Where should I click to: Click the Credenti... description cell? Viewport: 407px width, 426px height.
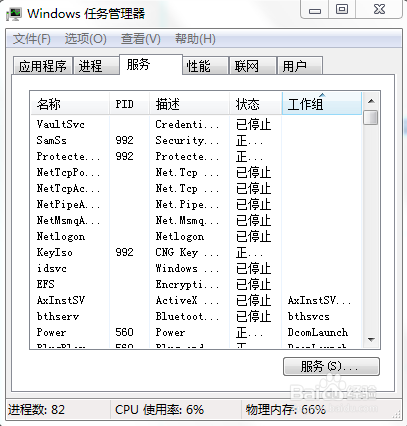point(187,124)
